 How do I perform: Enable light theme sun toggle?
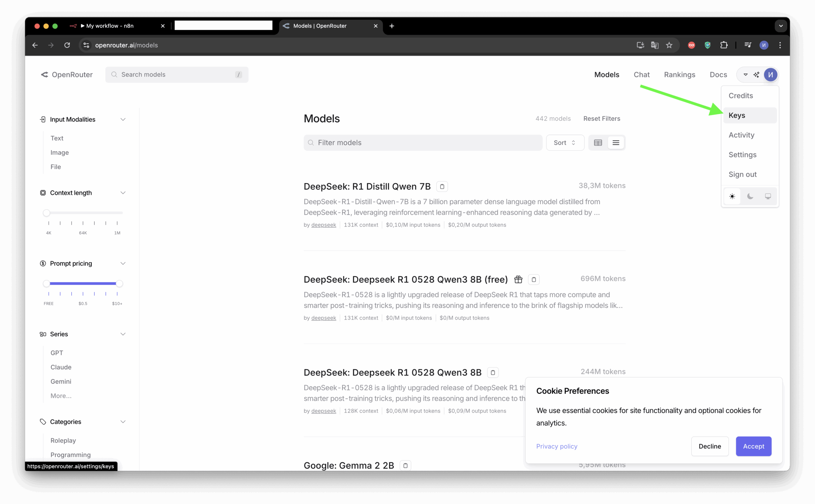pos(732,196)
